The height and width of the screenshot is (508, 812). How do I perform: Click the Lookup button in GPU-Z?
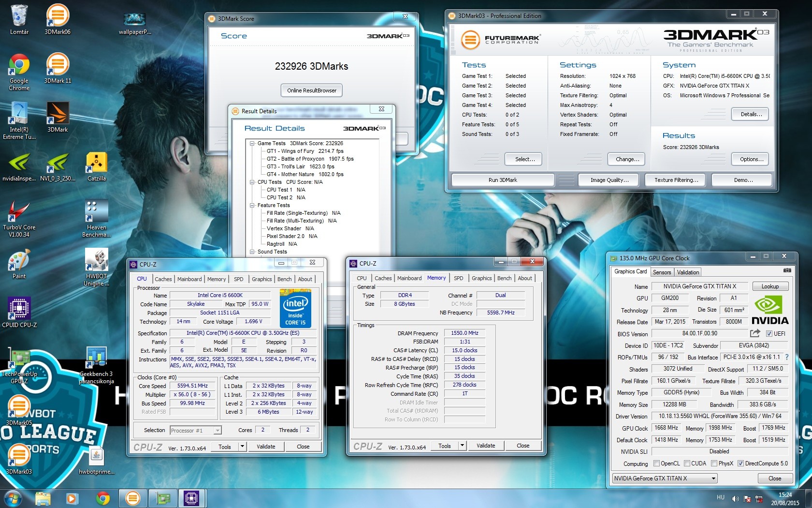point(770,286)
